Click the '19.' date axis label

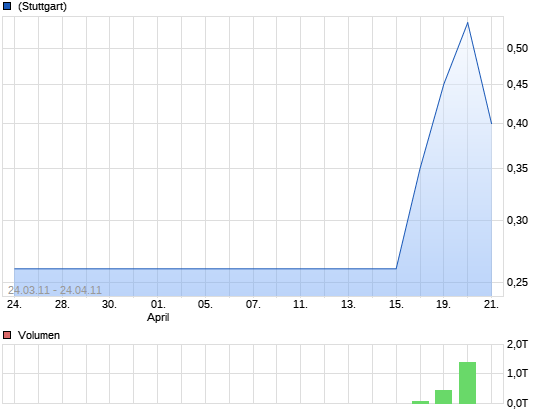[x=444, y=304]
